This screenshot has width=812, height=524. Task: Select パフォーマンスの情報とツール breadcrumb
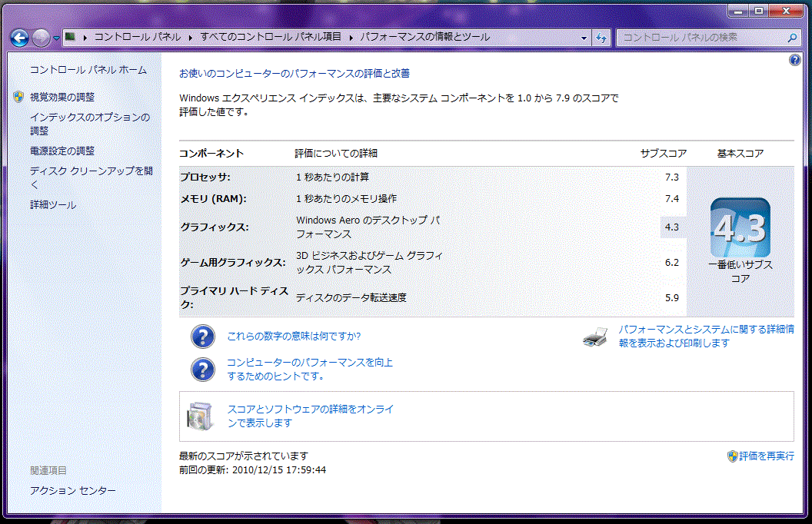[x=424, y=37]
